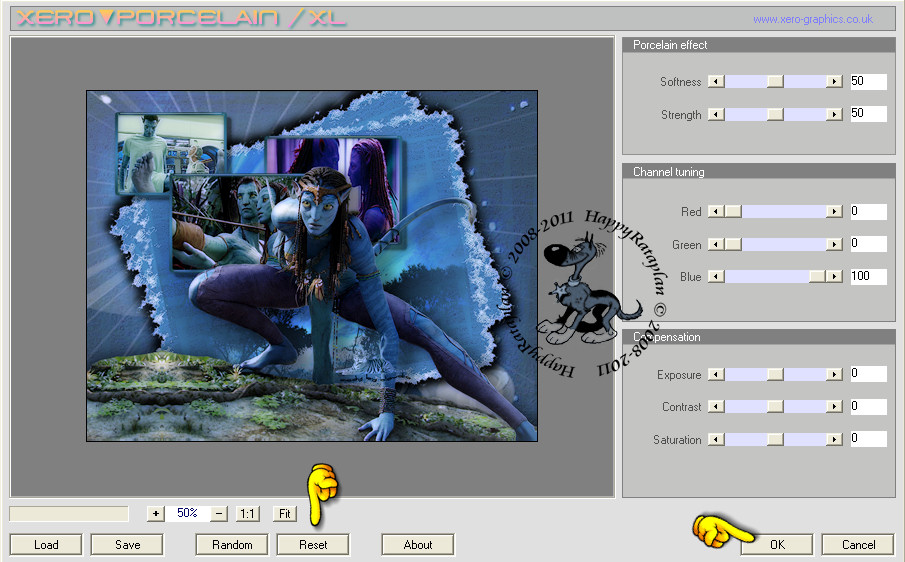Focus the Saturation value field
The width and height of the screenshot is (905, 562).
[x=868, y=439]
